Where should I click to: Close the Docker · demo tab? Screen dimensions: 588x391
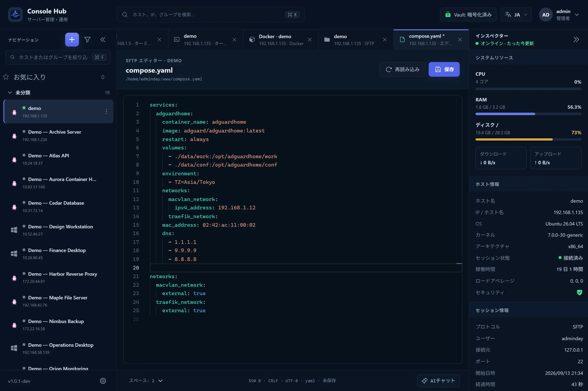coord(310,40)
